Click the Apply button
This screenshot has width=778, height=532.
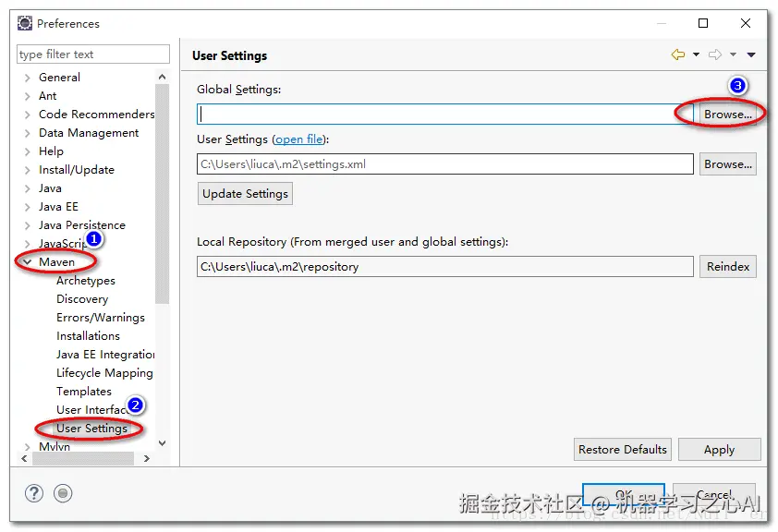[720, 449]
